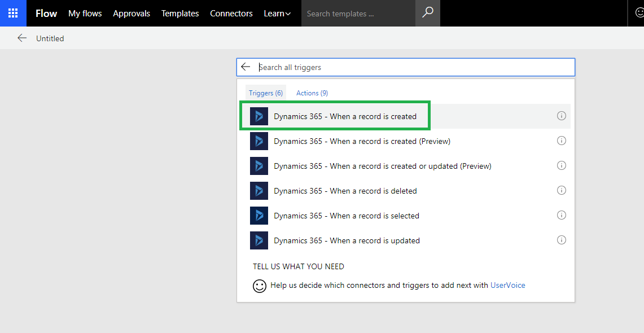Select 'When a record is deleted' trigger
This screenshot has height=333, width=644.
click(x=405, y=191)
